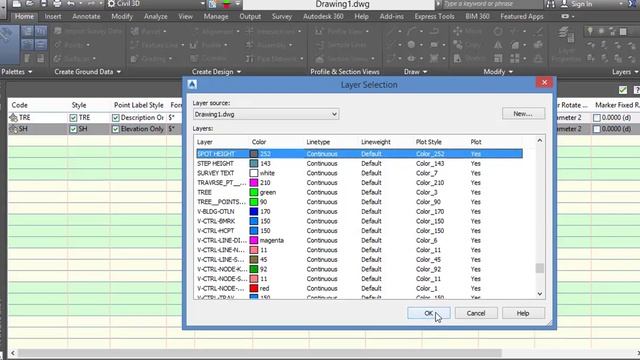Select the V-CTRL-HCPT layer row

[x=359, y=231]
